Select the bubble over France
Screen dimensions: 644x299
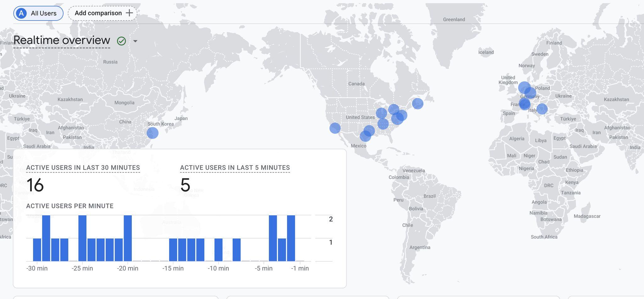point(525,104)
